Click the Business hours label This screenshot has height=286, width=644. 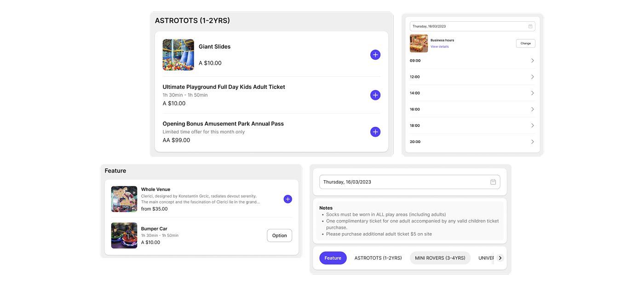[x=442, y=40]
